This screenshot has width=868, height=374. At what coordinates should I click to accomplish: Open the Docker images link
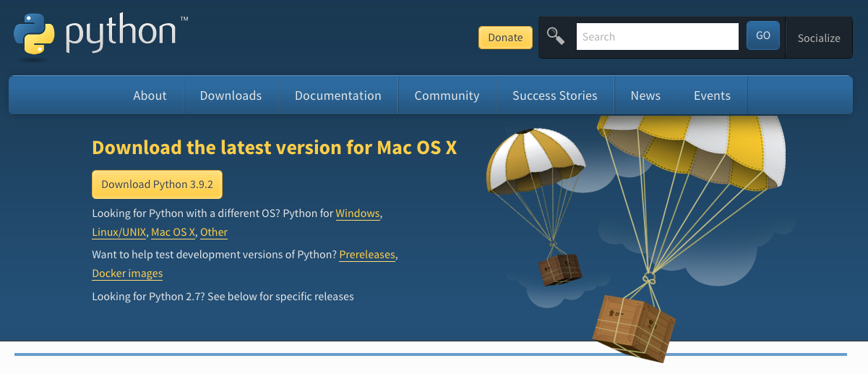[x=127, y=273]
